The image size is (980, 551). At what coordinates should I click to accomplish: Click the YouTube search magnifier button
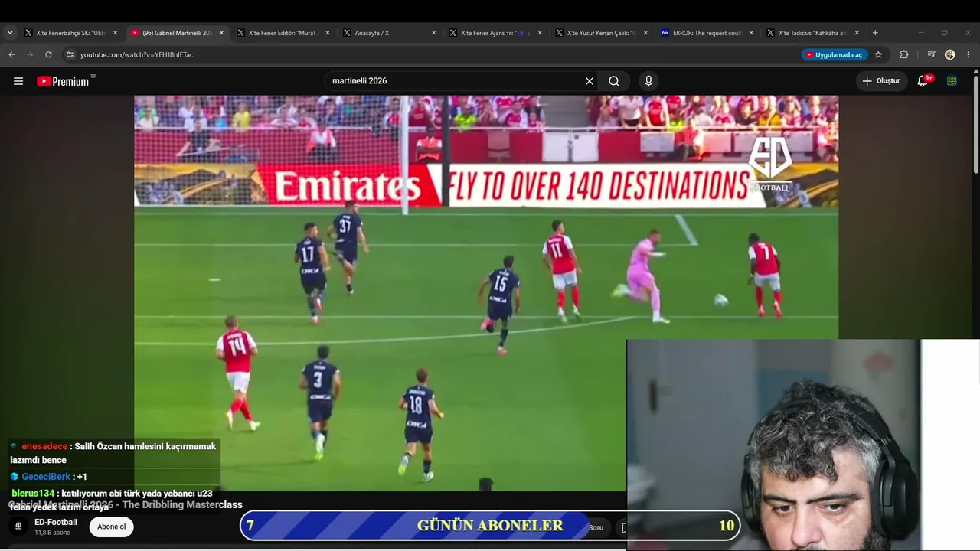[614, 81]
